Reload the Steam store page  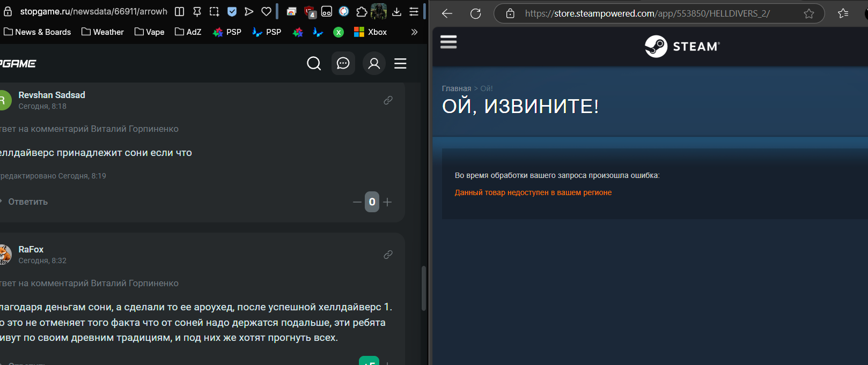pos(475,13)
